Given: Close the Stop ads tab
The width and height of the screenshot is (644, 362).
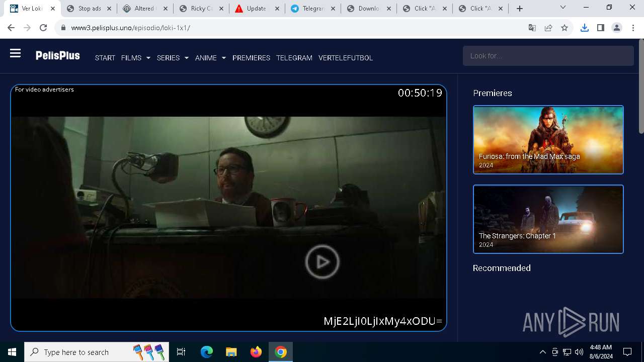Looking at the screenshot, I should 109,9.
